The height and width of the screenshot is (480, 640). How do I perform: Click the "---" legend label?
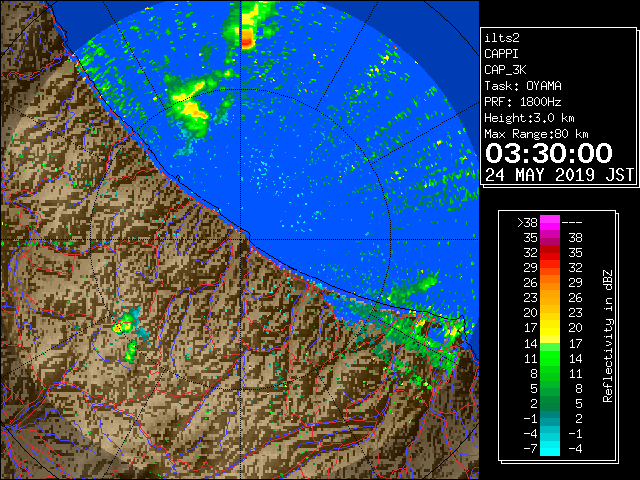click(x=572, y=222)
